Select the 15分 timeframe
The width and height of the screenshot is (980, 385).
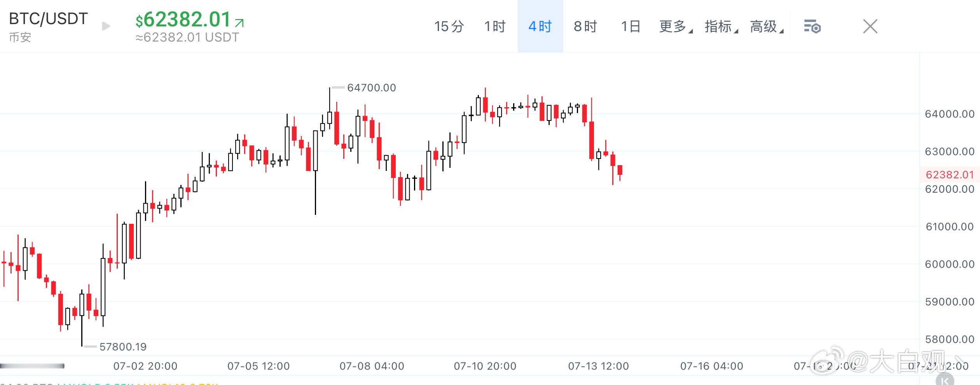[449, 26]
